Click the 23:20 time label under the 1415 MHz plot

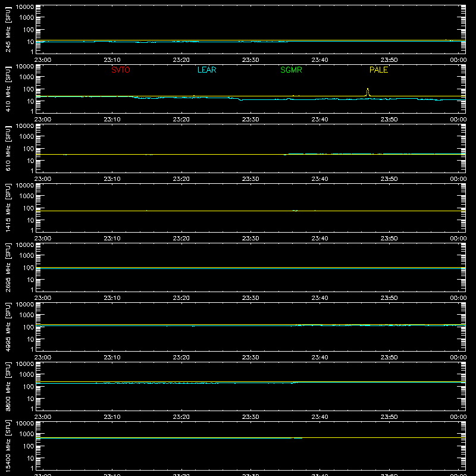(181, 239)
